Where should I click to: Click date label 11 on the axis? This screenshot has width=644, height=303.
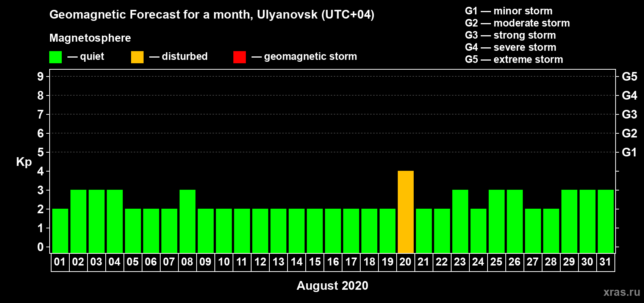coord(242,262)
